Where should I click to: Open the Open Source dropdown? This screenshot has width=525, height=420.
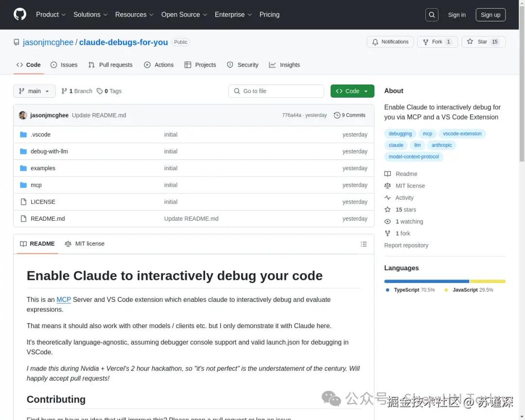(184, 15)
